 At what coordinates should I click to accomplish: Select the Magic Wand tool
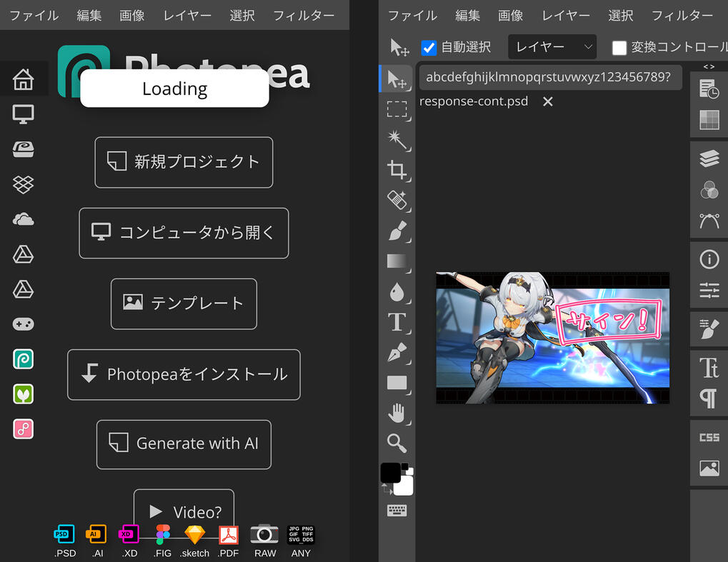[397, 139]
